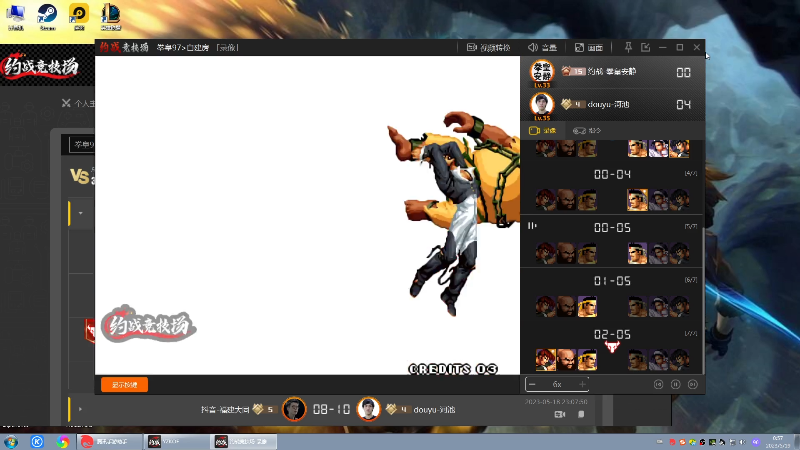
Task: Click top player's round avatar Lv.33
Action: (x=542, y=73)
